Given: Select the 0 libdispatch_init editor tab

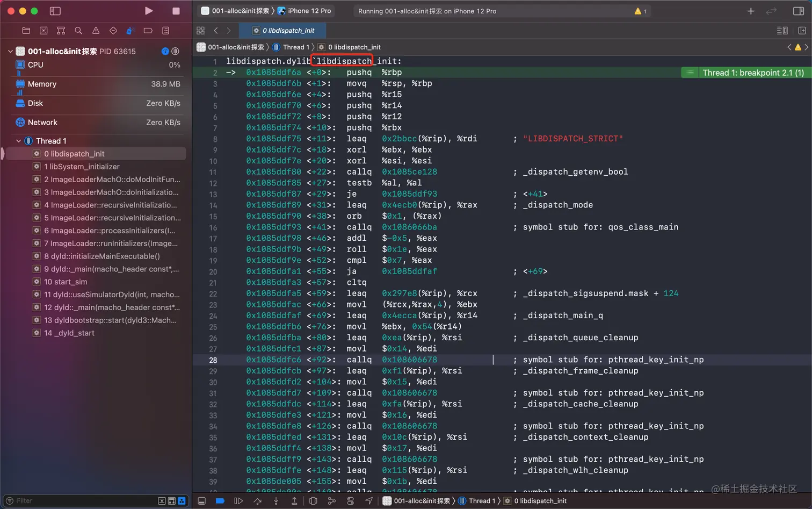Looking at the screenshot, I should point(283,31).
